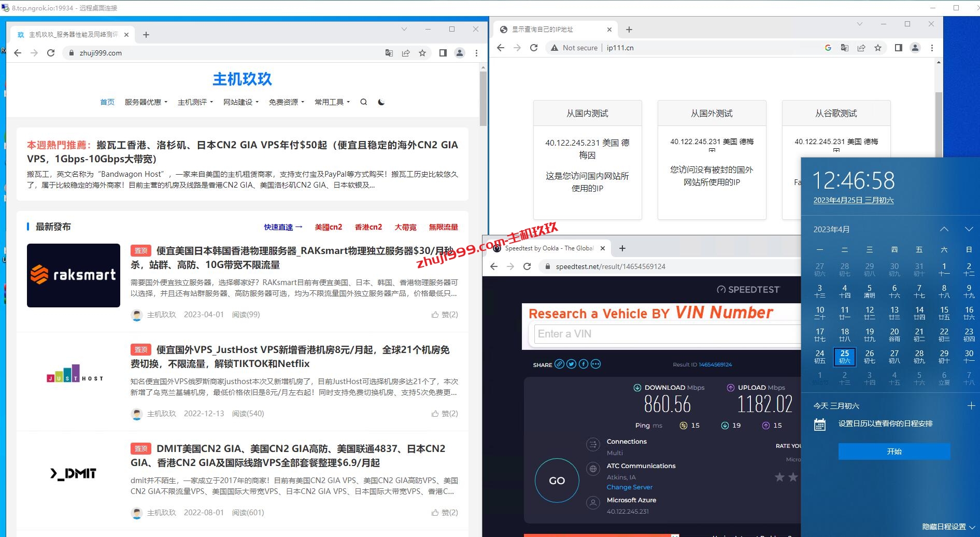Expand the 免费资源 dropdown menu

pos(286,102)
